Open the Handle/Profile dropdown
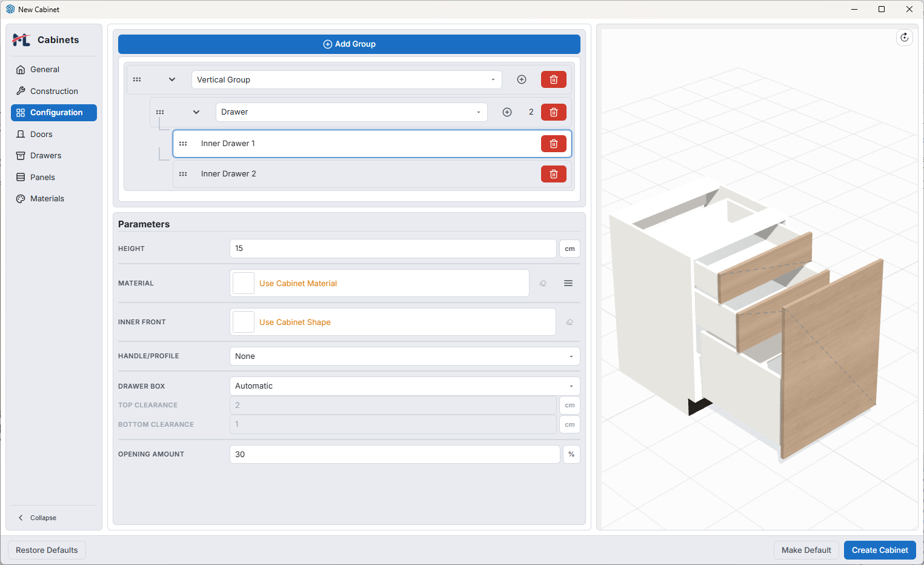 tap(405, 356)
